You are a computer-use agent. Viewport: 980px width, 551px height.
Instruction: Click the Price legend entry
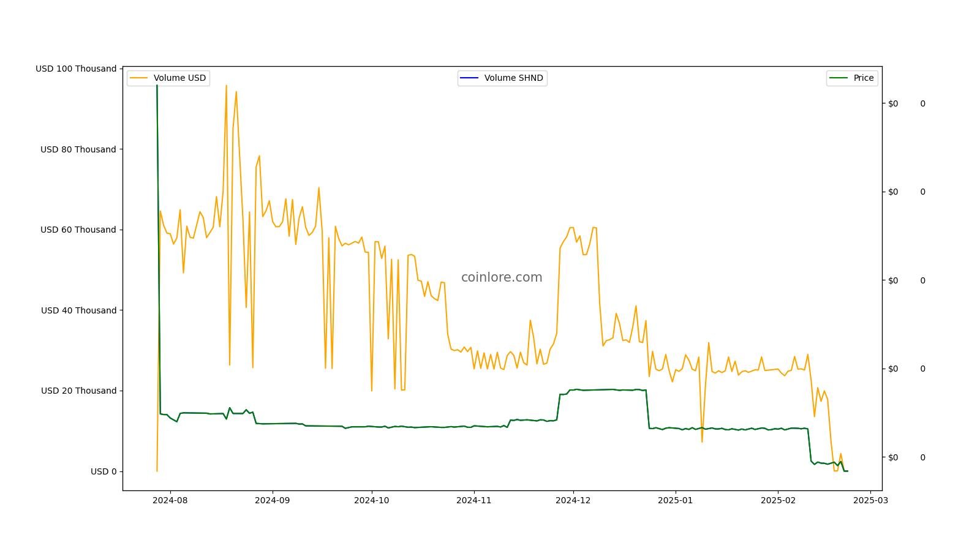(x=852, y=78)
